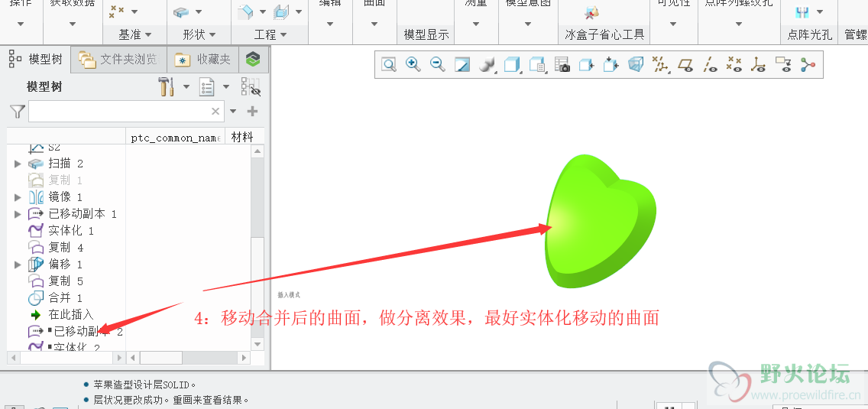Open the View Manager icon

point(537,65)
